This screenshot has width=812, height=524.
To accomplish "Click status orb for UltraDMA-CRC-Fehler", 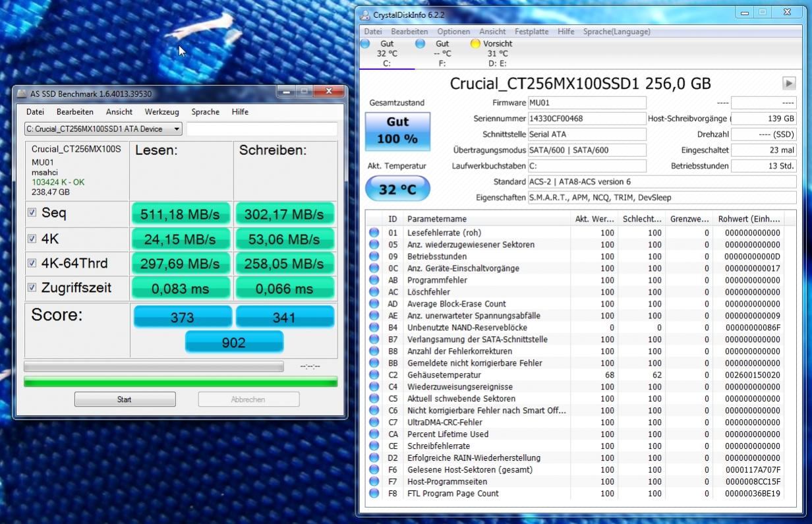I will tap(374, 422).
